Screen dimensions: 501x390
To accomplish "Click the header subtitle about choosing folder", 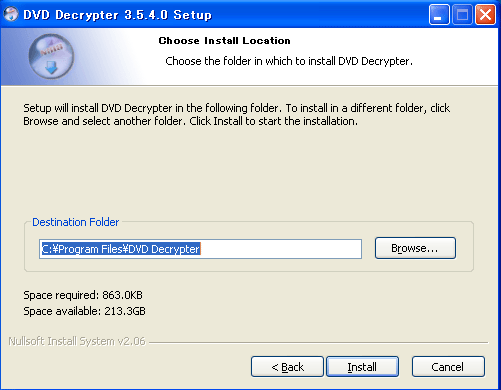I will coord(289,61).
